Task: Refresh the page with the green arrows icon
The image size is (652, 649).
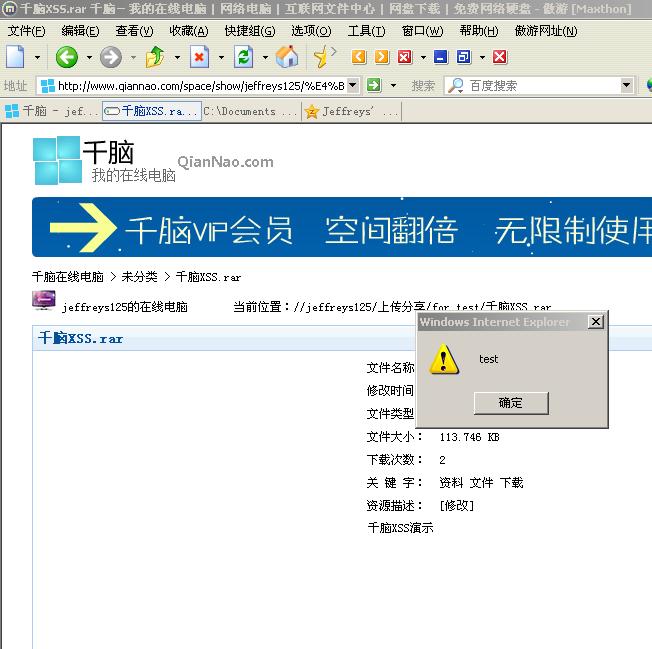Action: click(243, 57)
